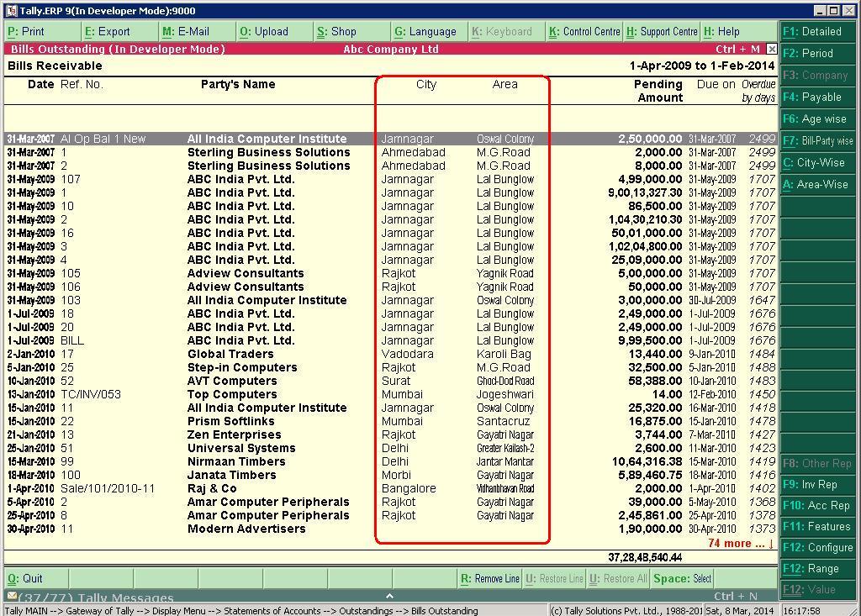Screen dimensions: 861x616
Task: Open the Print menu
Action: tap(25, 31)
